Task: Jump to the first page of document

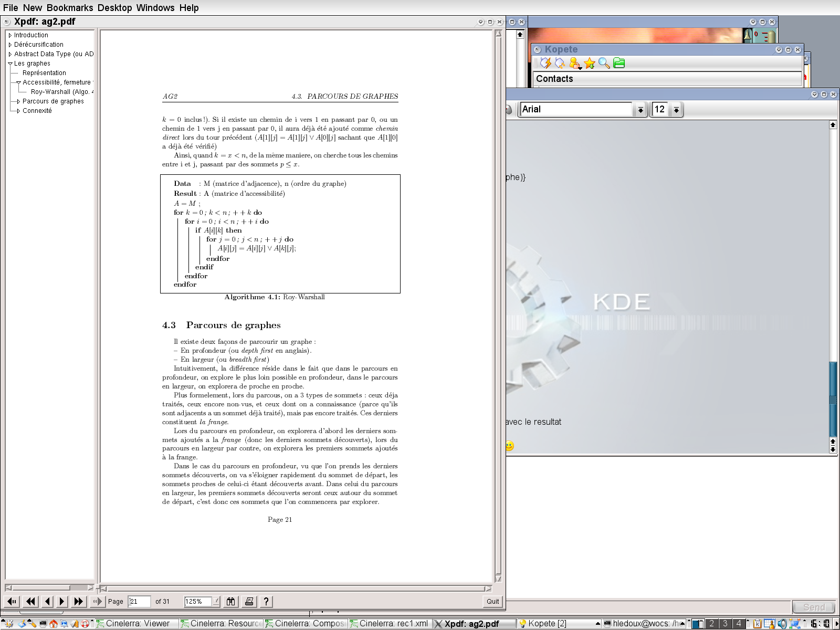Action: tap(12, 602)
